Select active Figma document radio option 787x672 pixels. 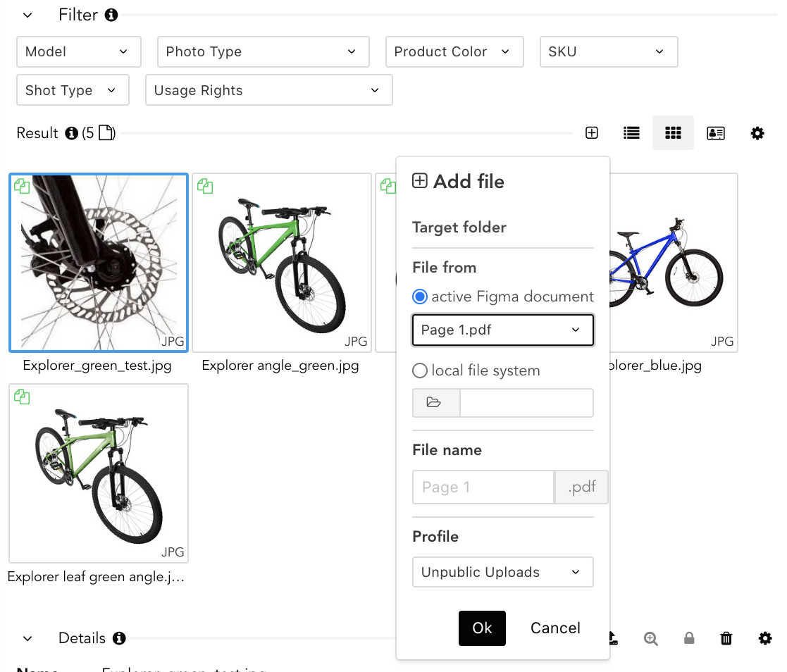(x=420, y=297)
